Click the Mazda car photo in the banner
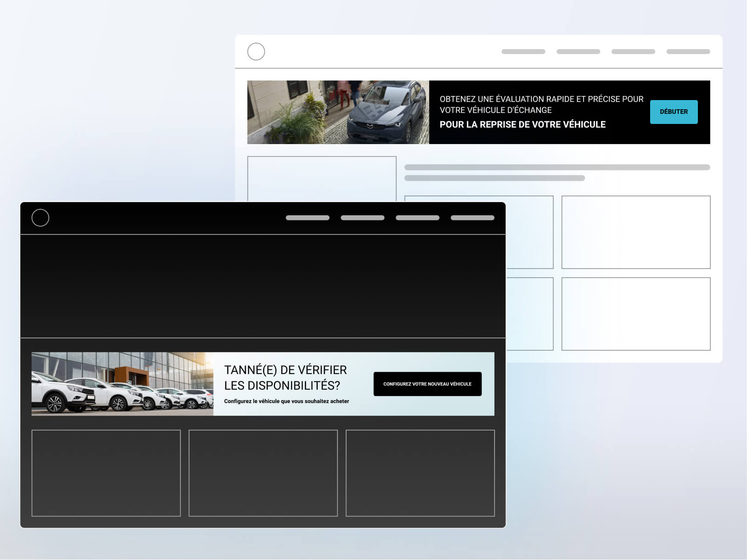Viewport: 747px width, 560px height. (338, 112)
